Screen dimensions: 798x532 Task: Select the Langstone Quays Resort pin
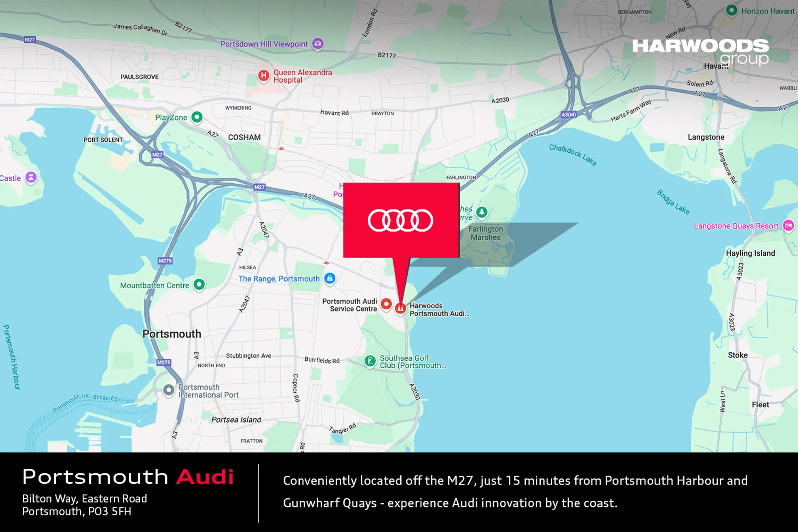(x=788, y=226)
